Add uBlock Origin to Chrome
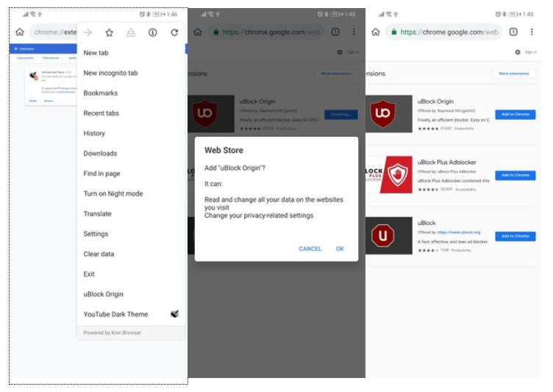 pyautogui.click(x=515, y=114)
